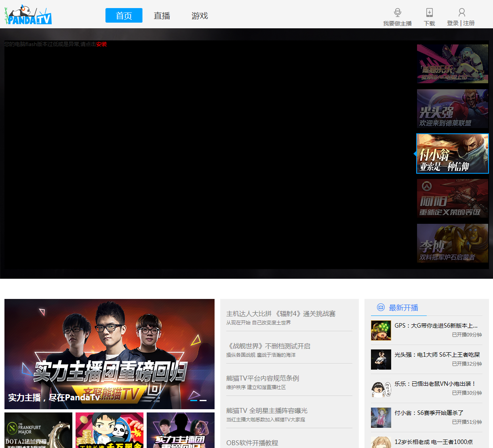Viewport: 493px width, 448px height.
Task: Click the 下载 text link
Action: [x=429, y=23]
